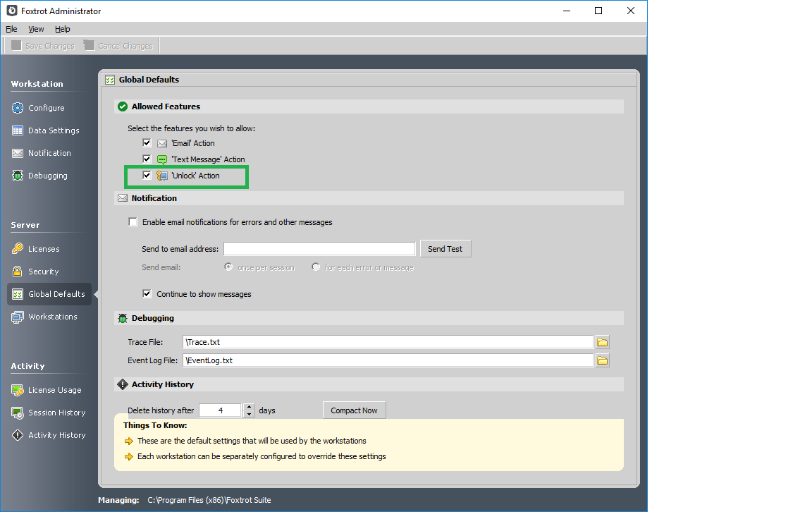Toggle Continue to show messages checkbox
The height and width of the screenshot is (512, 812).
pyautogui.click(x=147, y=294)
